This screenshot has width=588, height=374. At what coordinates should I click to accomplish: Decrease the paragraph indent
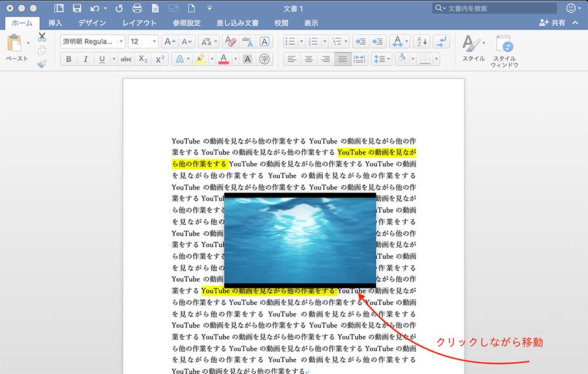360,41
